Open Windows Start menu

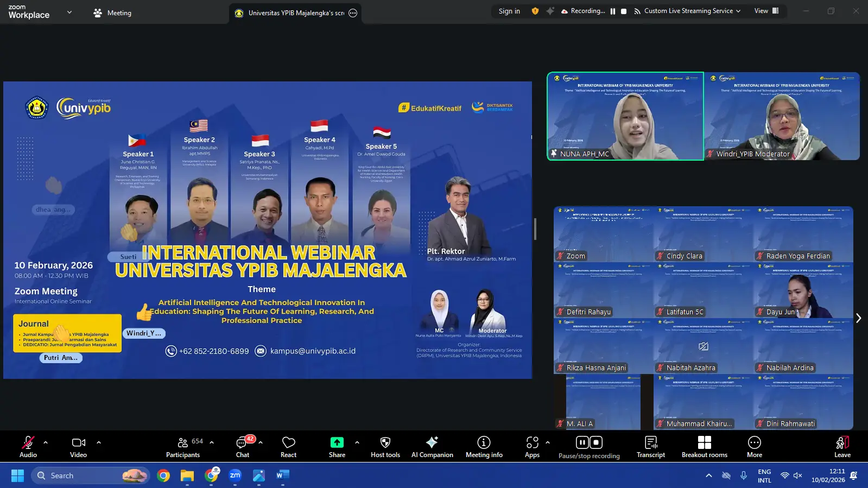[17, 476]
